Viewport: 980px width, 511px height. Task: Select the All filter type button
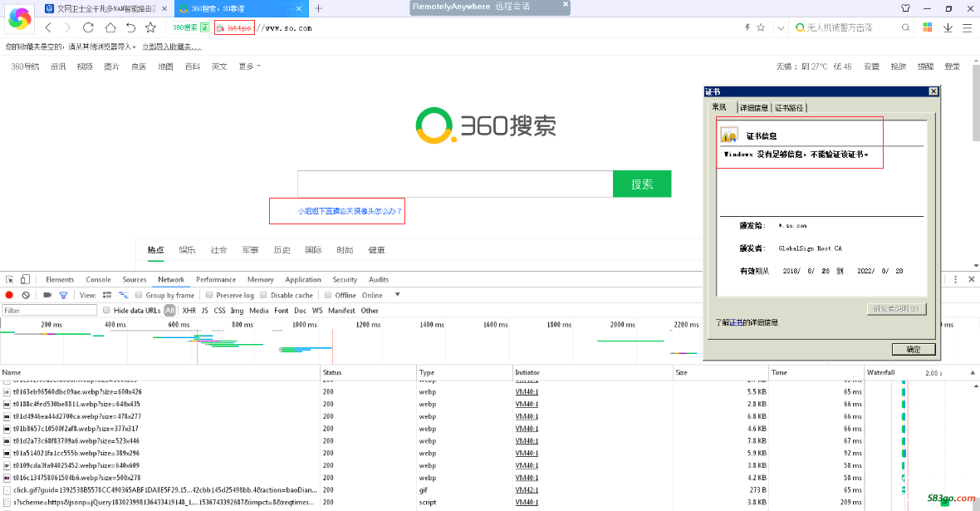tap(169, 310)
